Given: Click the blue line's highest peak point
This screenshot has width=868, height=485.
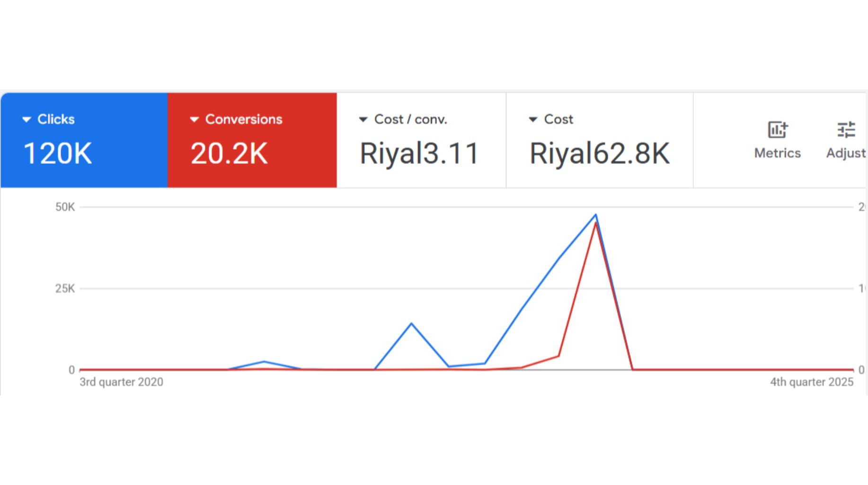Looking at the screenshot, I should pos(595,215).
